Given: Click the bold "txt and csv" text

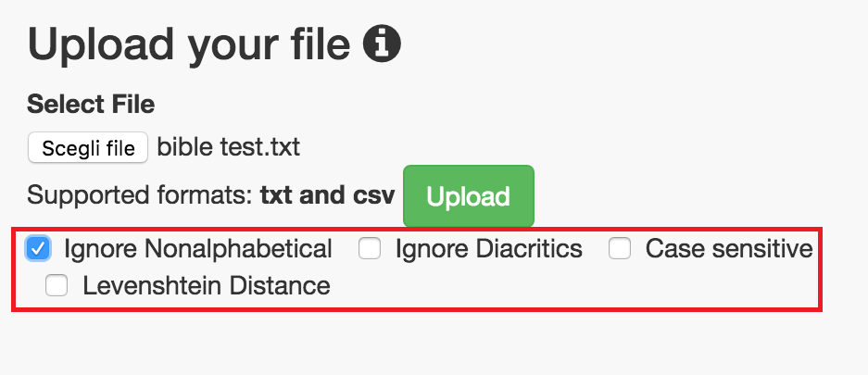Looking at the screenshot, I should click(327, 196).
